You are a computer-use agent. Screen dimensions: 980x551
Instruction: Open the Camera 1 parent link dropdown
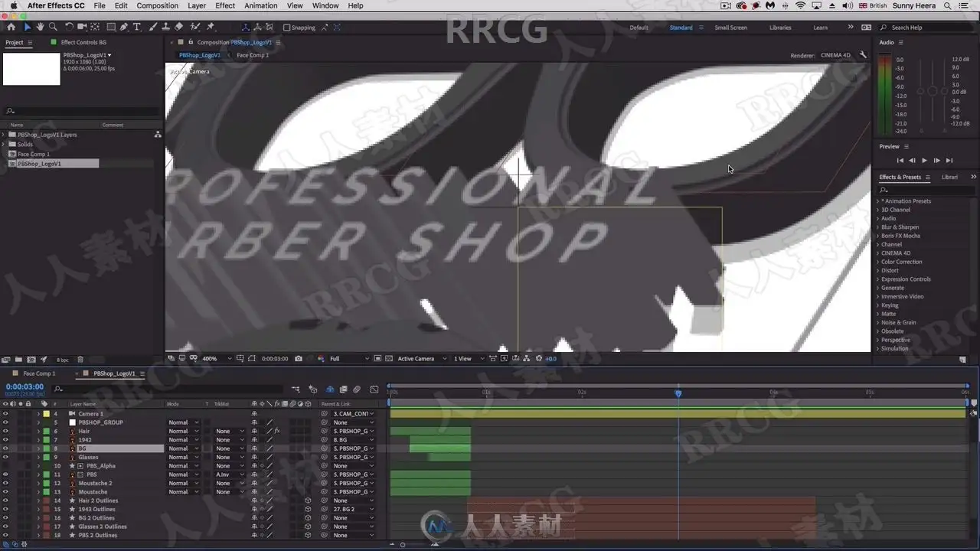pos(354,414)
